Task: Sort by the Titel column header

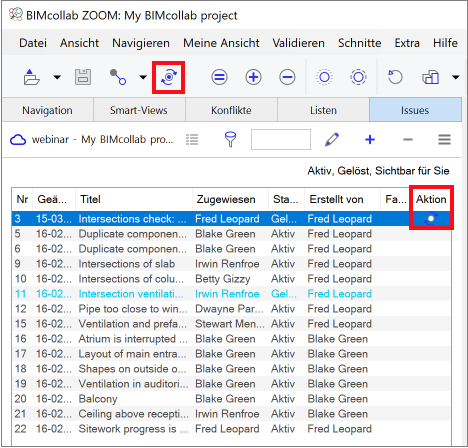Action: click(134, 199)
